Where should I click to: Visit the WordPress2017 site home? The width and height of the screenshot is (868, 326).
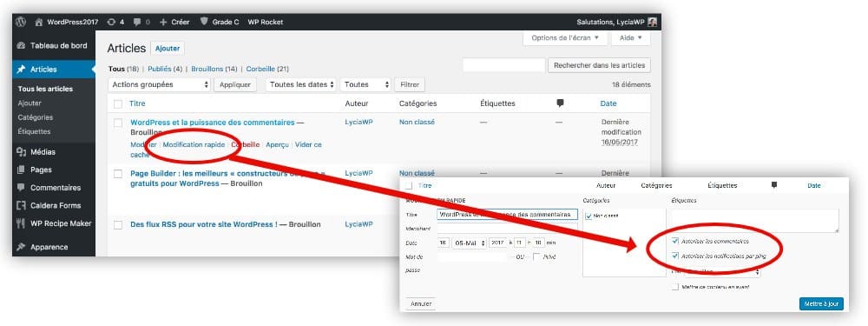(67, 23)
